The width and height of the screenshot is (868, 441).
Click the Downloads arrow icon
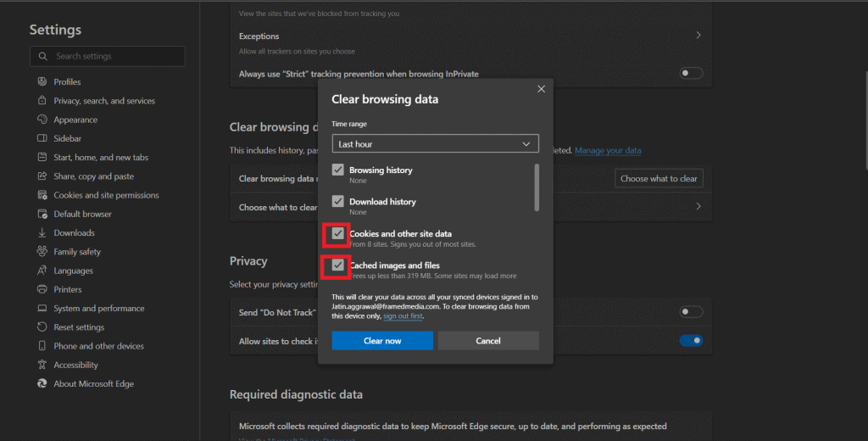point(42,232)
